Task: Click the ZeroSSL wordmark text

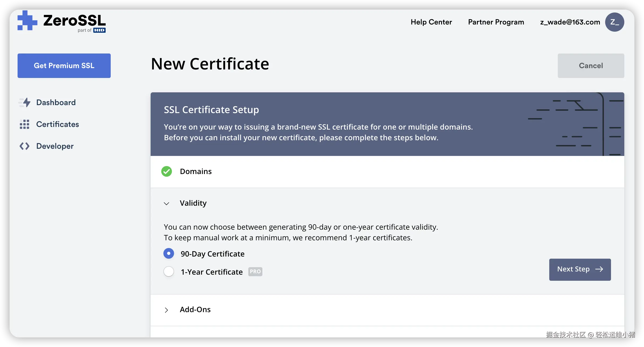Action: click(75, 20)
